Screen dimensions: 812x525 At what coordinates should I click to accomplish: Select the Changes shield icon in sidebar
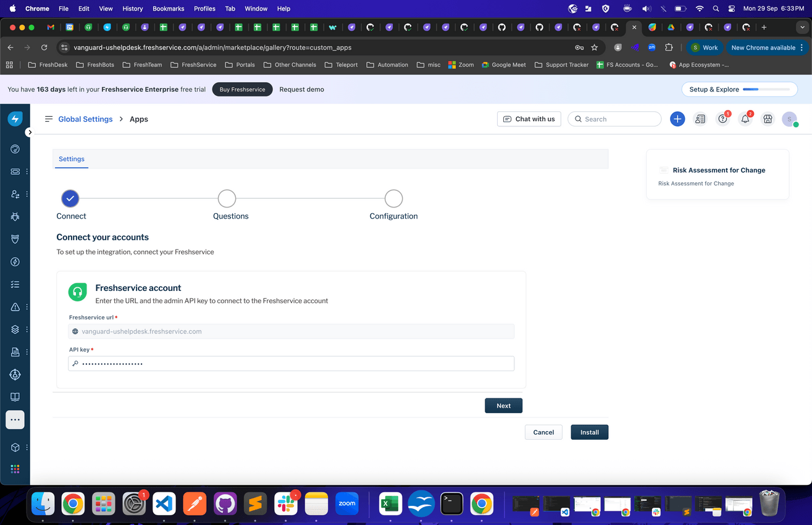pyautogui.click(x=15, y=239)
